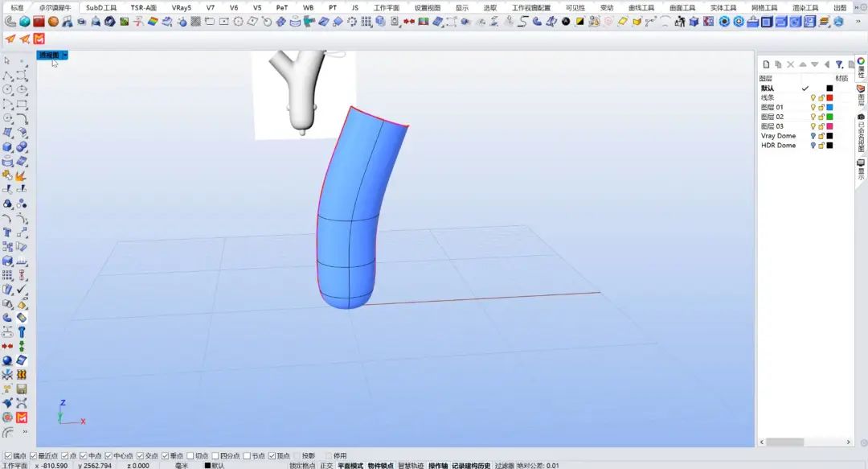Toggle visibility bulb of 图层 01 layer
The width and height of the screenshot is (868, 469).
coord(813,107)
